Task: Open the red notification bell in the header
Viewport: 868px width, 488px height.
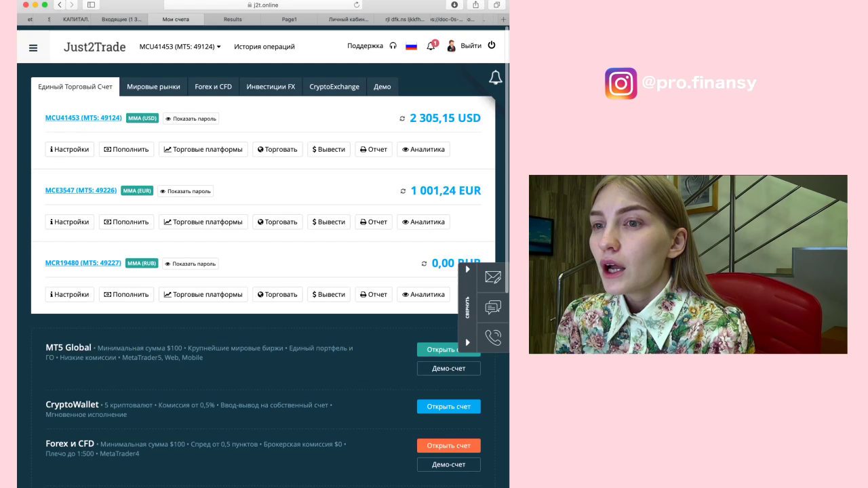Action: (431, 45)
